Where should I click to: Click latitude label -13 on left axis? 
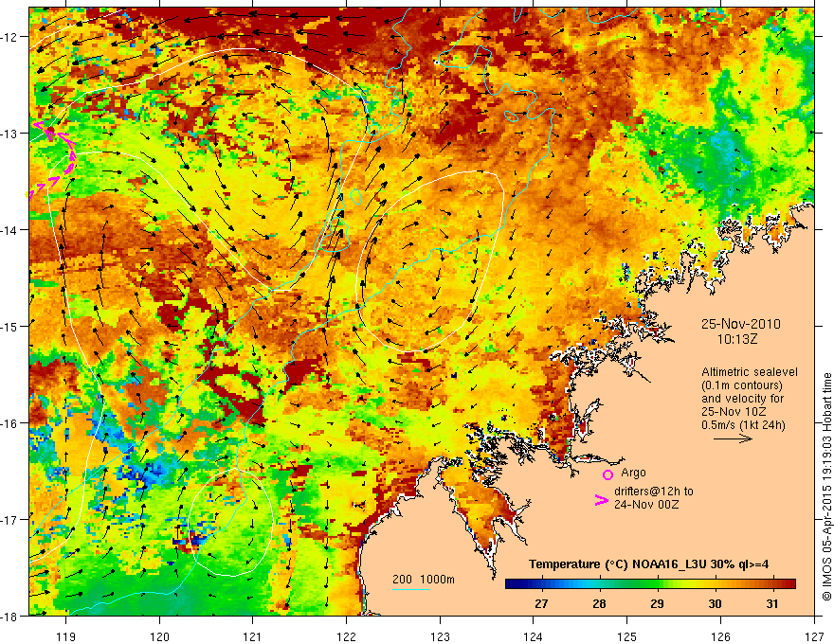(x=9, y=134)
